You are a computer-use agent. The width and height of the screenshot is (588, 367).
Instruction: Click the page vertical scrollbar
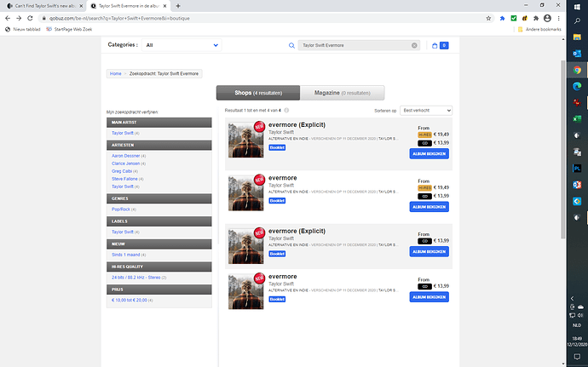pyautogui.click(x=563, y=149)
